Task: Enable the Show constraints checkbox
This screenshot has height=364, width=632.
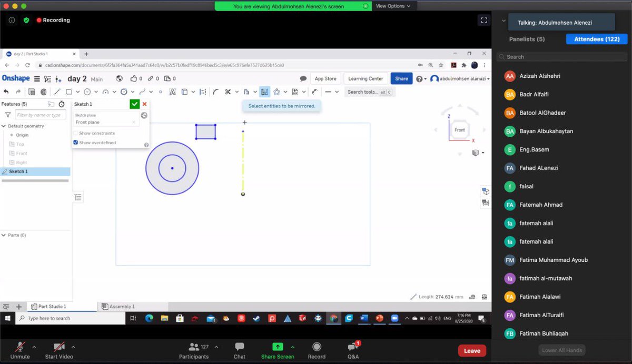Action: (x=76, y=133)
